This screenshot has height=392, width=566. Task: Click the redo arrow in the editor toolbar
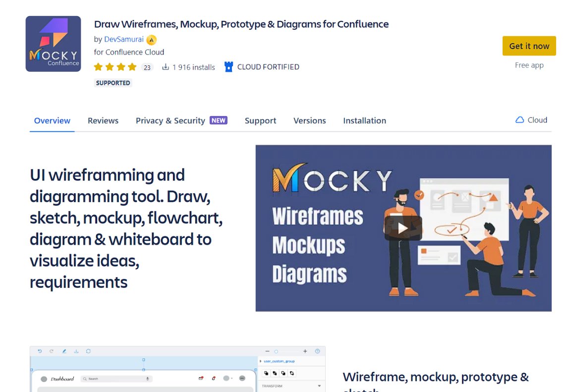pyautogui.click(x=52, y=351)
